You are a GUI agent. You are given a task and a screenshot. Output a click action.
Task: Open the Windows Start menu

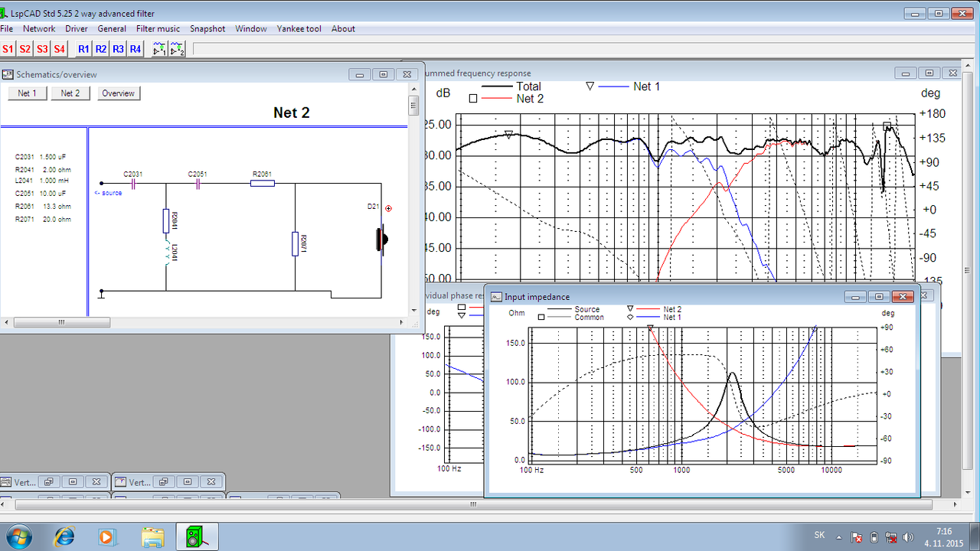pyautogui.click(x=18, y=536)
